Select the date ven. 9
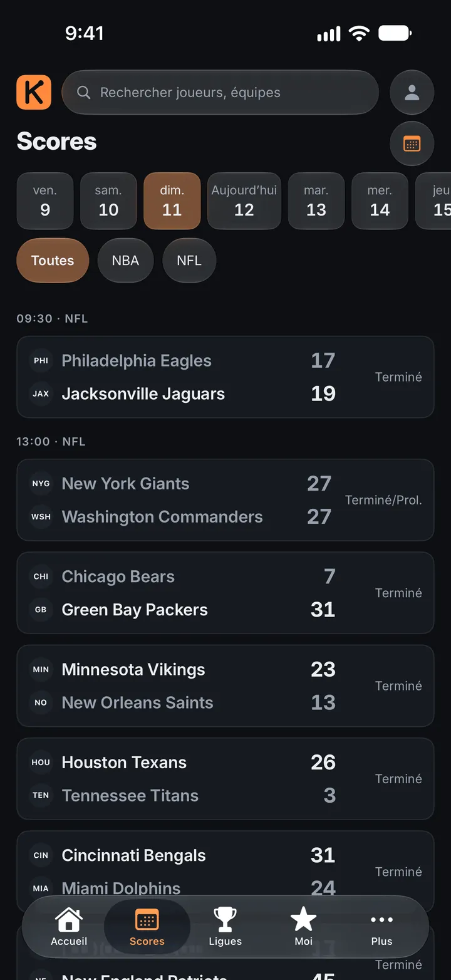This screenshot has height=980, width=451. pos(45,201)
